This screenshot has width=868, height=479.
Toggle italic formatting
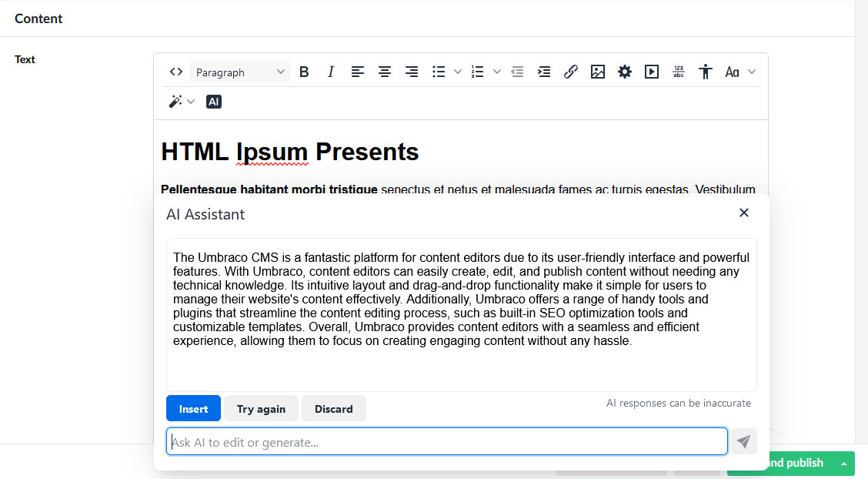click(330, 72)
